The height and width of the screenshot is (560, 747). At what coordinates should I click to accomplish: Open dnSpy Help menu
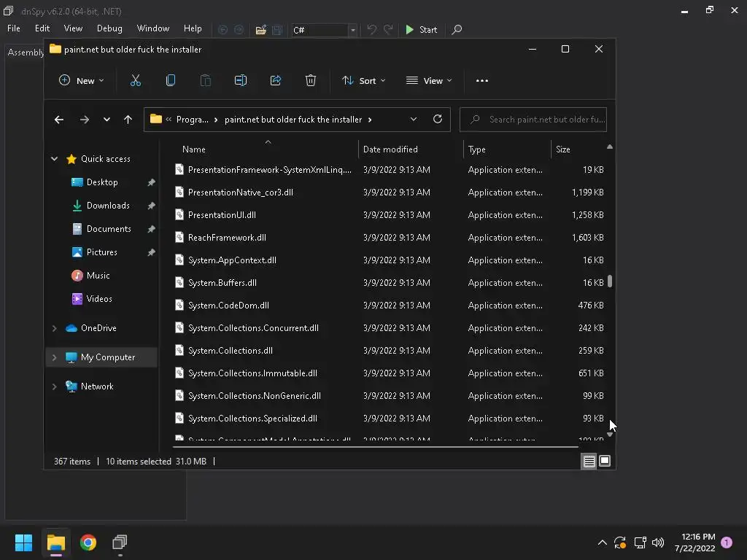(x=193, y=28)
